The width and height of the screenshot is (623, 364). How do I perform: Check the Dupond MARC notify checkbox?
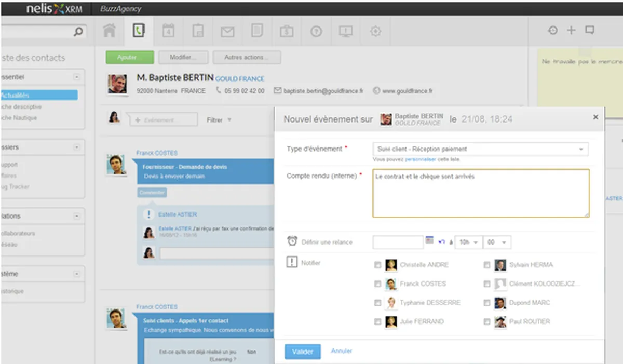pos(486,303)
